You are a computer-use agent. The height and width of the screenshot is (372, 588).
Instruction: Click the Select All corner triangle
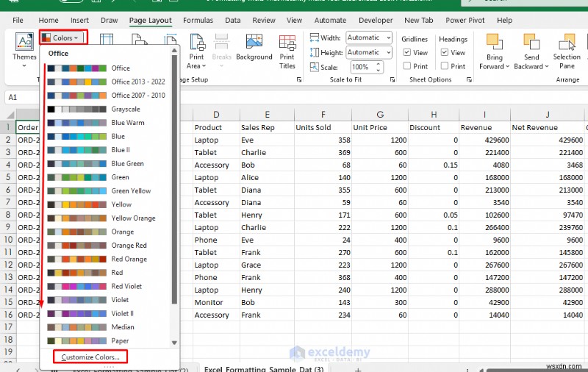pyautogui.click(x=10, y=115)
